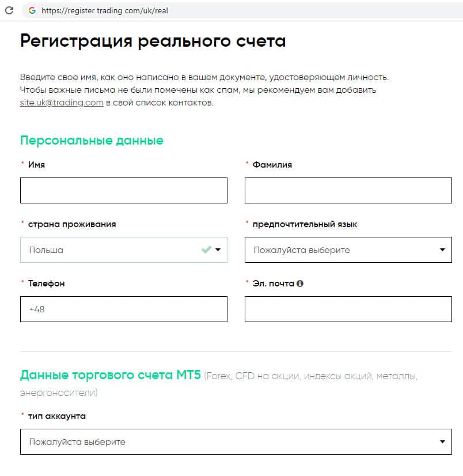This screenshot has width=463, height=476.
Task: Click into the Фамилия input box
Action: pyautogui.click(x=348, y=190)
